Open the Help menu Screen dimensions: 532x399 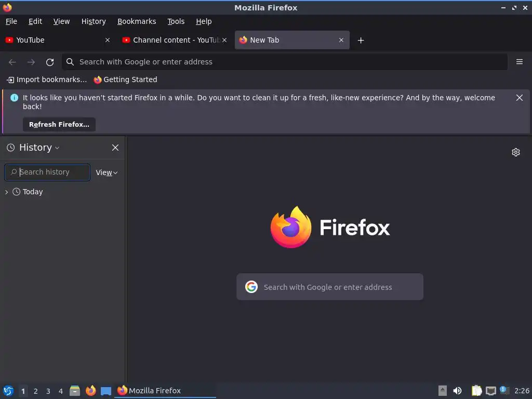(204, 21)
